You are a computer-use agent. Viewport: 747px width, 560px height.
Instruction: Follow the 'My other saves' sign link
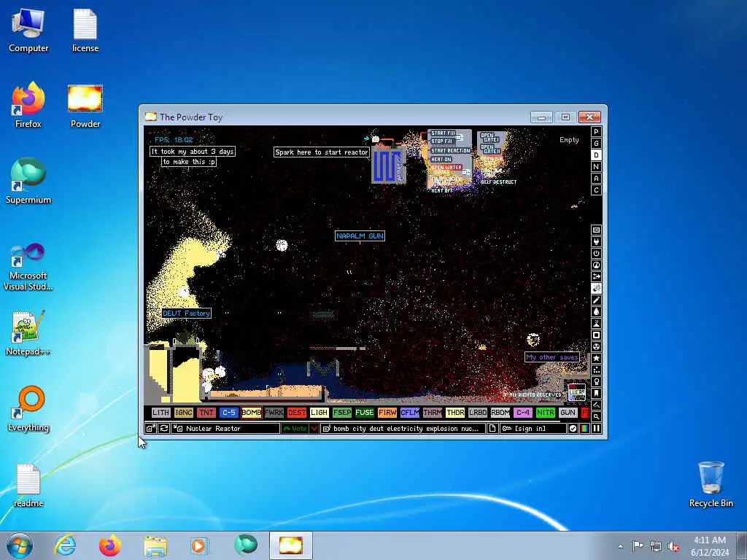[x=551, y=357]
